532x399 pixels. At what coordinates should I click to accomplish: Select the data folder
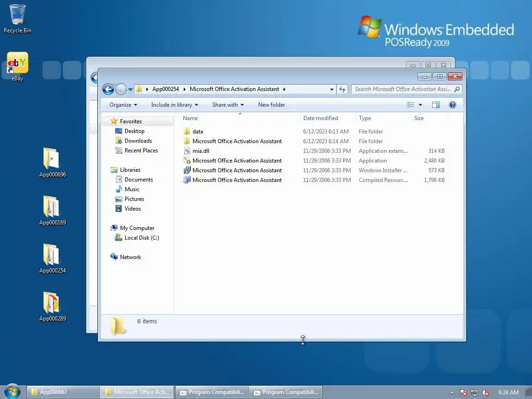tap(198, 132)
